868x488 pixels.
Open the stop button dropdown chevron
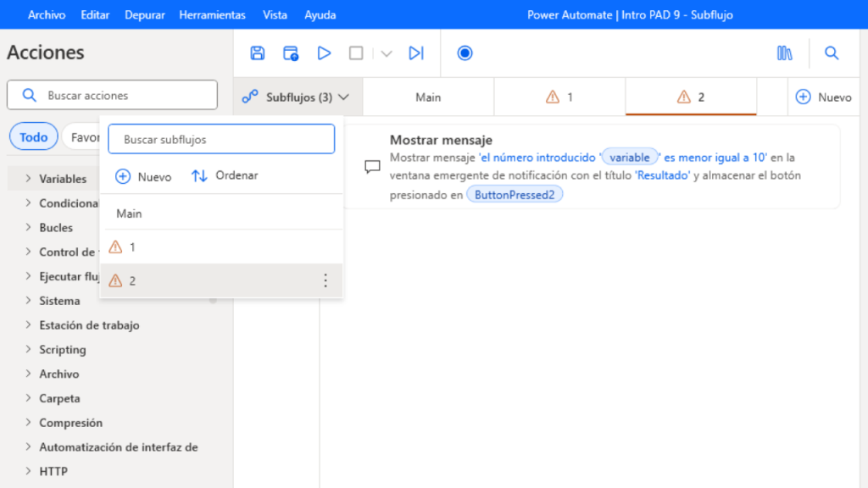pyautogui.click(x=386, y=53)
